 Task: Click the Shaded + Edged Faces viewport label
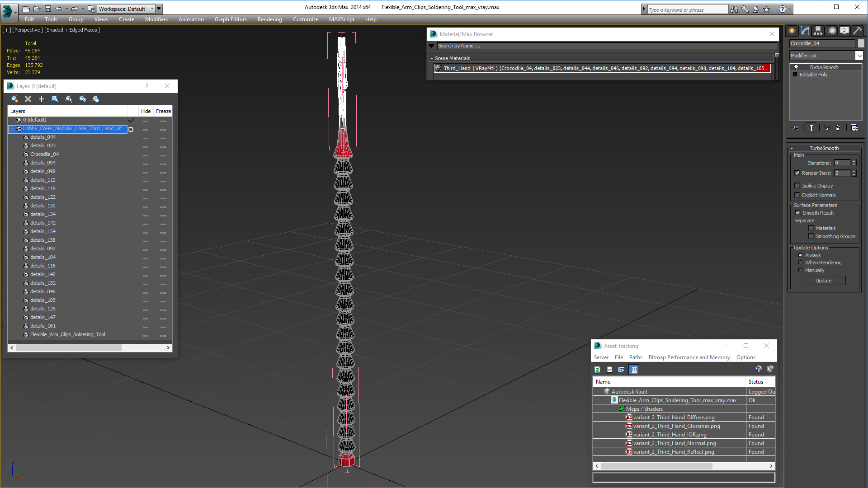coord(71,30)
